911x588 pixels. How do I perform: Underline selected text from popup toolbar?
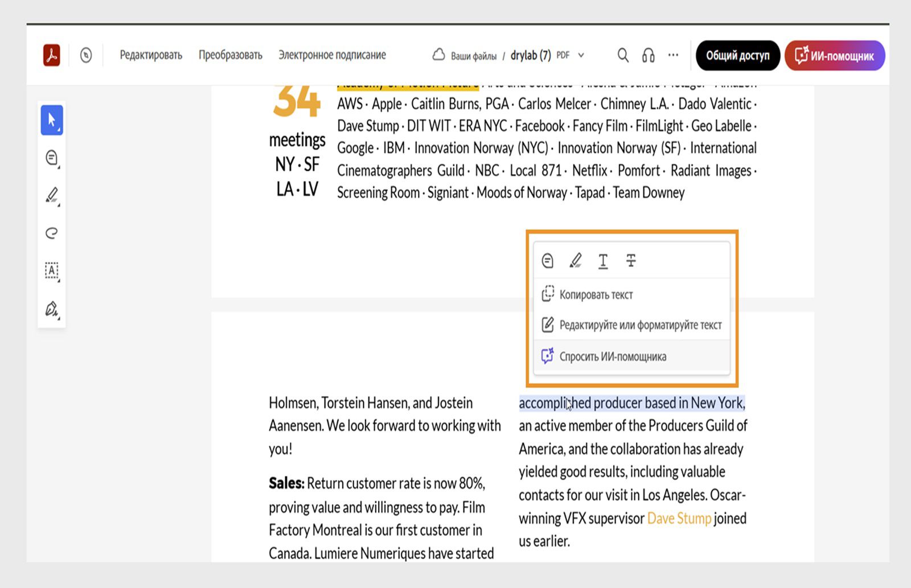pos(603,261)
